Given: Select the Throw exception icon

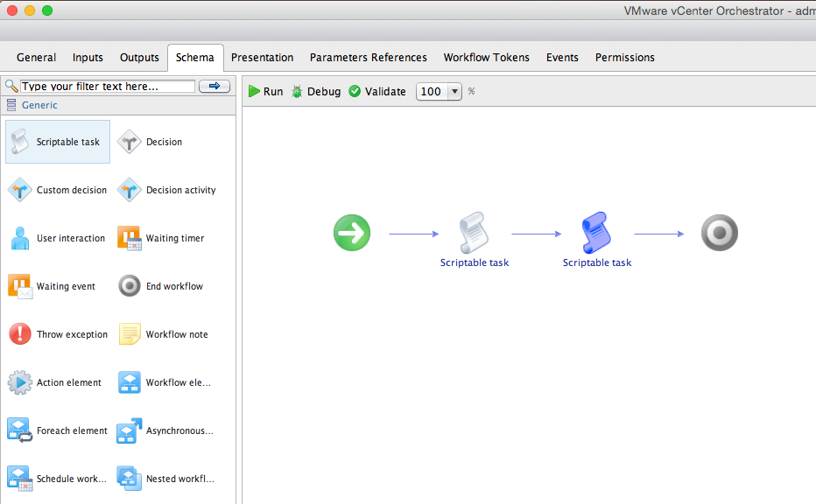Looking at the screenshot, I should click(20, 334).
